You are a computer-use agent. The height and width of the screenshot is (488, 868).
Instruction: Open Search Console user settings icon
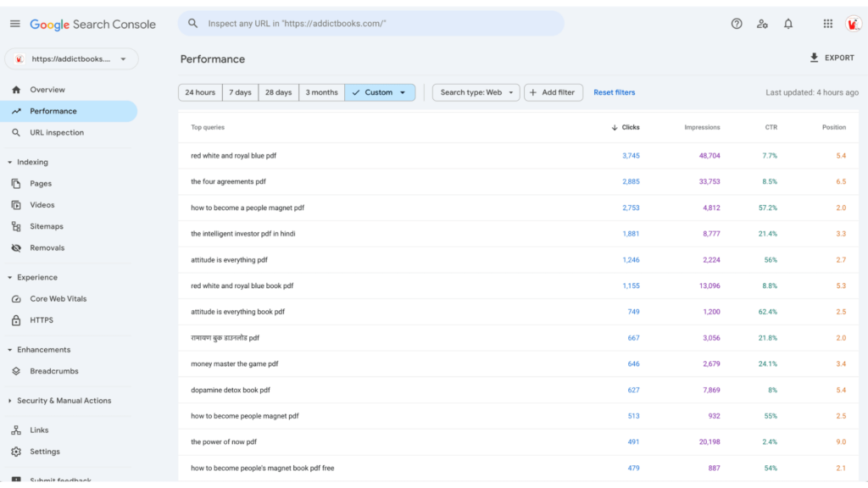coord(762,24)
